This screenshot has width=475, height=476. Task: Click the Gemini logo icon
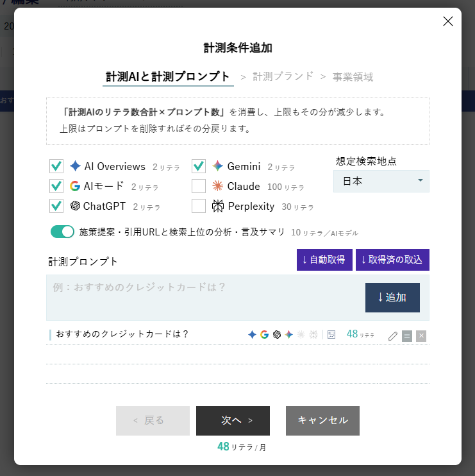217,166
